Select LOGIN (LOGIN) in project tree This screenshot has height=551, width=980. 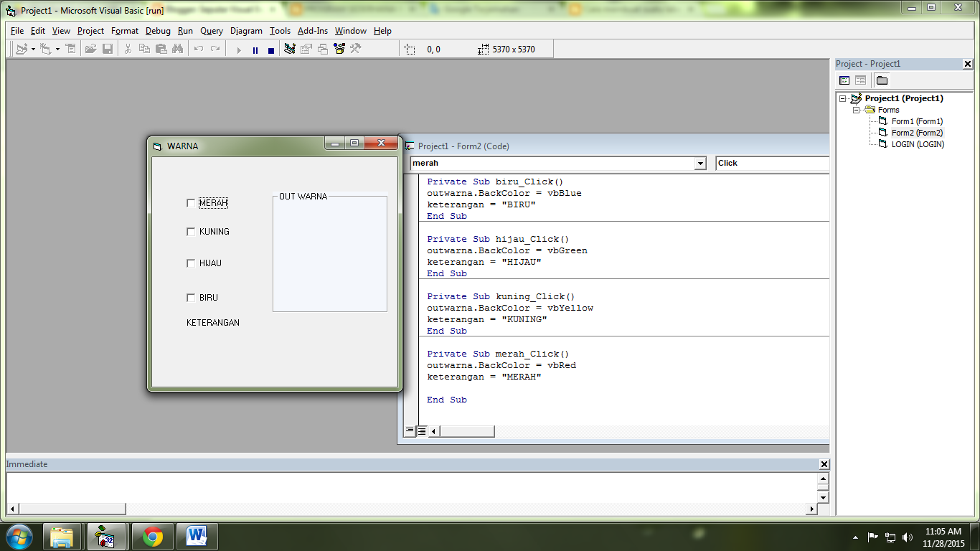(918, 144)
